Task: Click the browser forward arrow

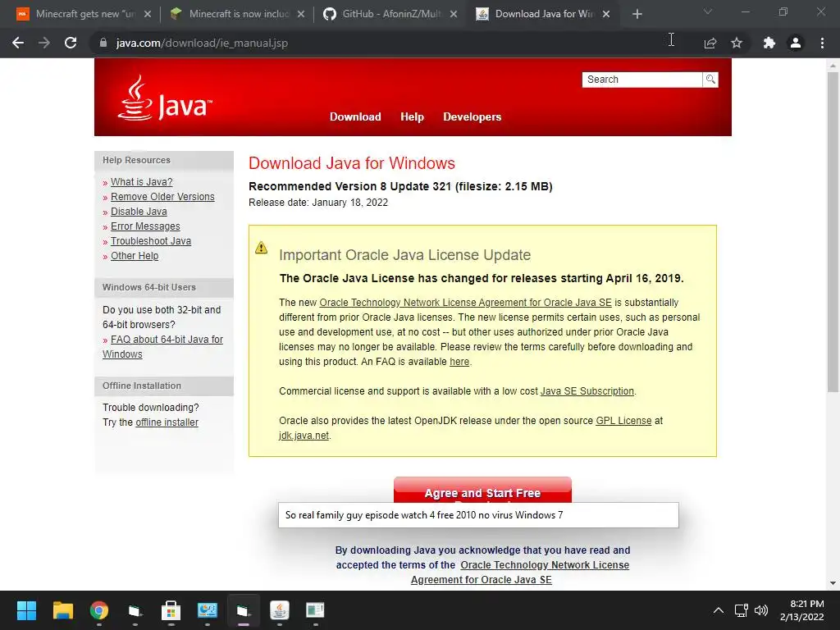Action: point(44,43)
